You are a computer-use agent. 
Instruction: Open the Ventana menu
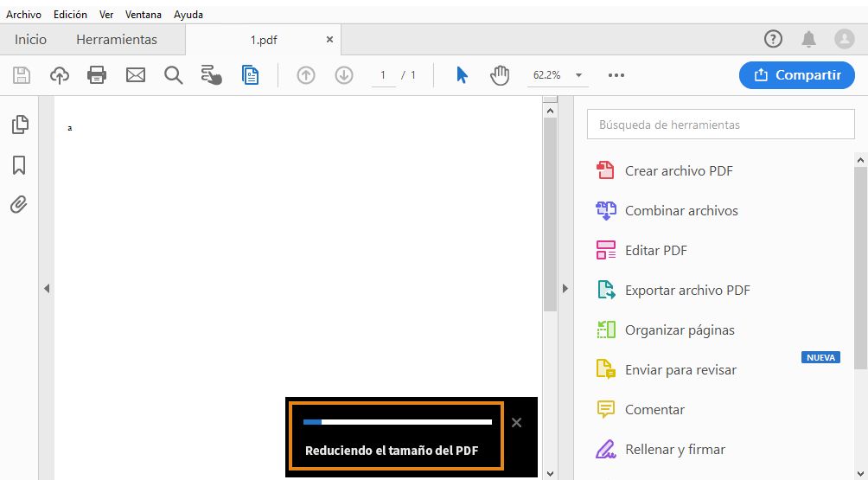144,15
